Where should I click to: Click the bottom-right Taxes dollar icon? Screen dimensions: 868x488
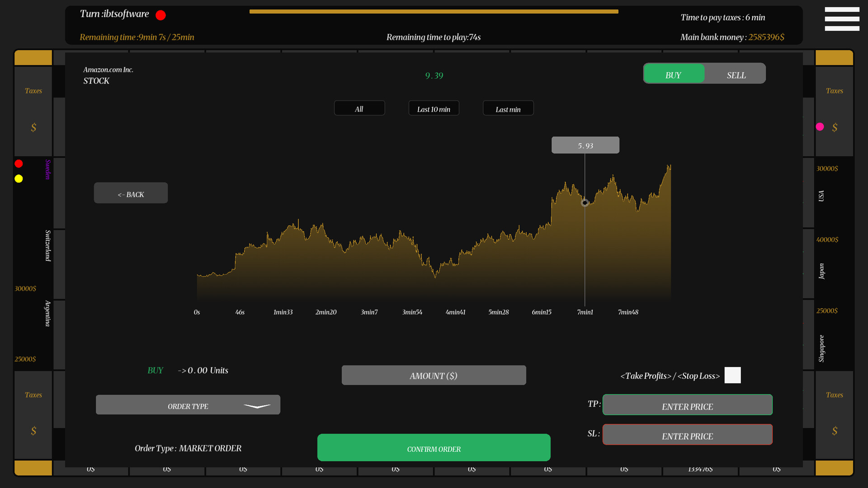[x=835, y=431]
